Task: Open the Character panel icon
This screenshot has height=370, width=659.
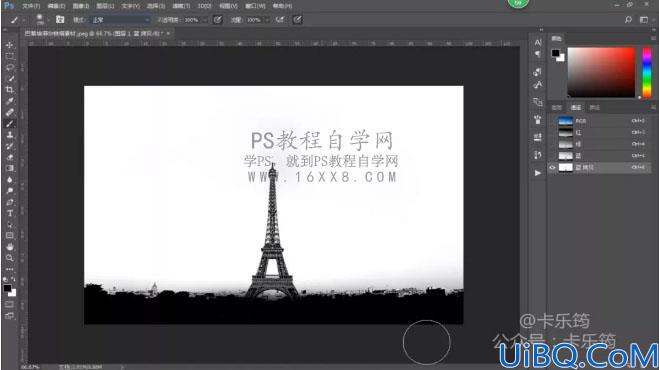Action: tap(538, 42)
